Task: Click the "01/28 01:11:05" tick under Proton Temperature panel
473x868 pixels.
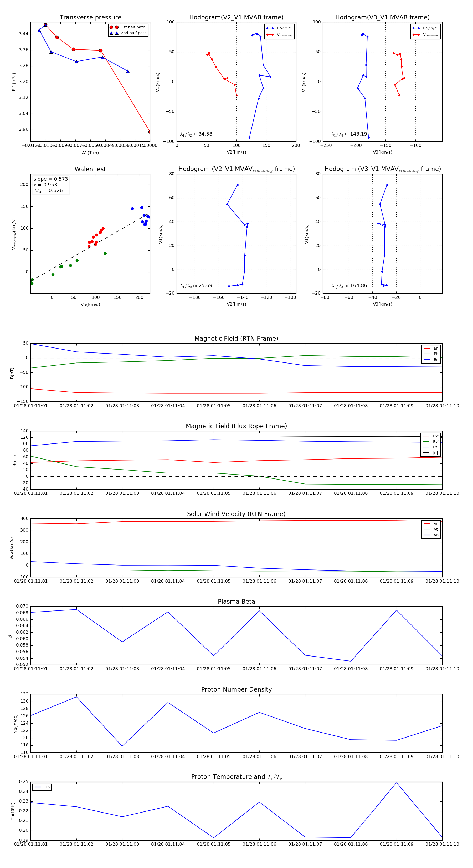Action: pyautogui.click(x=213, y=844)
